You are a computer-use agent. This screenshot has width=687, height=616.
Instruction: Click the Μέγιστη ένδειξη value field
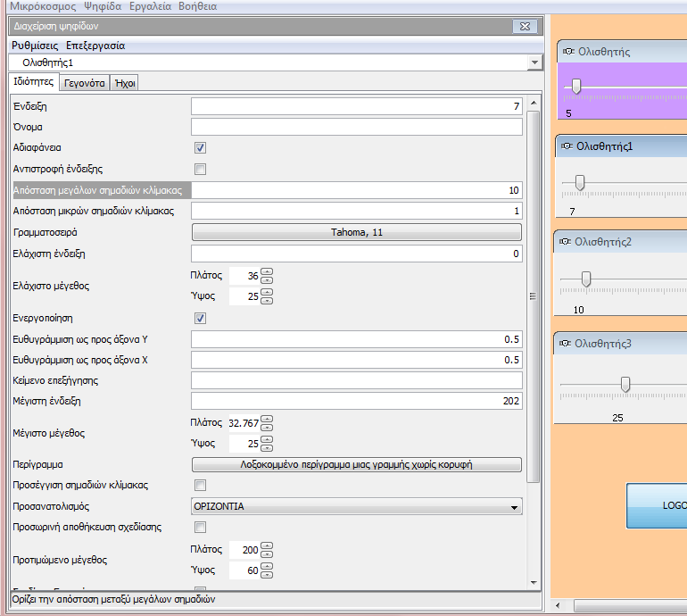357,401
